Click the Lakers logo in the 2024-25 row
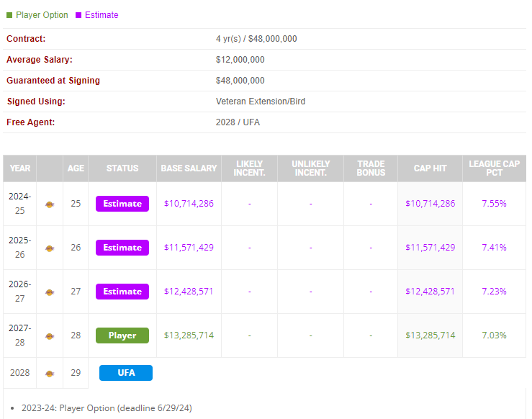The height and width of the screenshot is (419, 532). click(x=50, y=204)
